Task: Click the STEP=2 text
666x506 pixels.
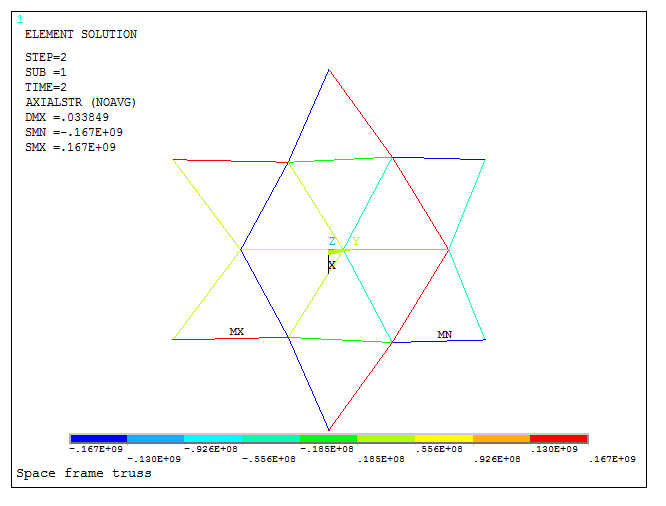Action: tap(46, 57)
